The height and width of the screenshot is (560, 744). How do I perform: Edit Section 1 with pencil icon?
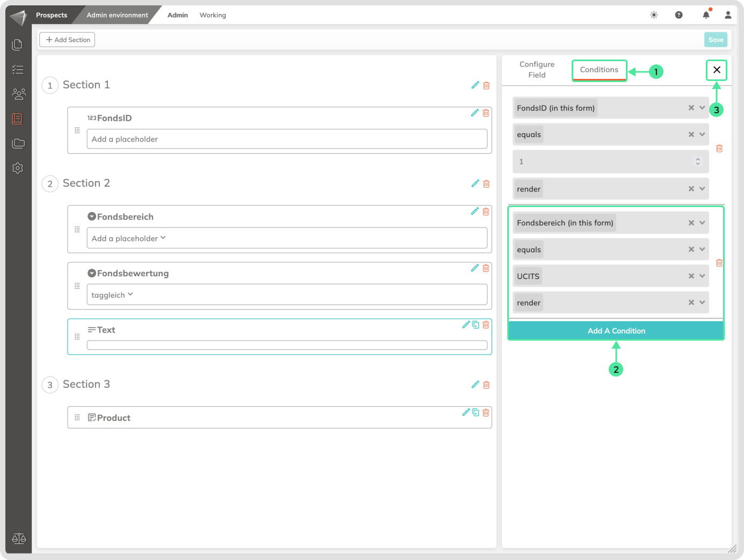coord(475,85)
